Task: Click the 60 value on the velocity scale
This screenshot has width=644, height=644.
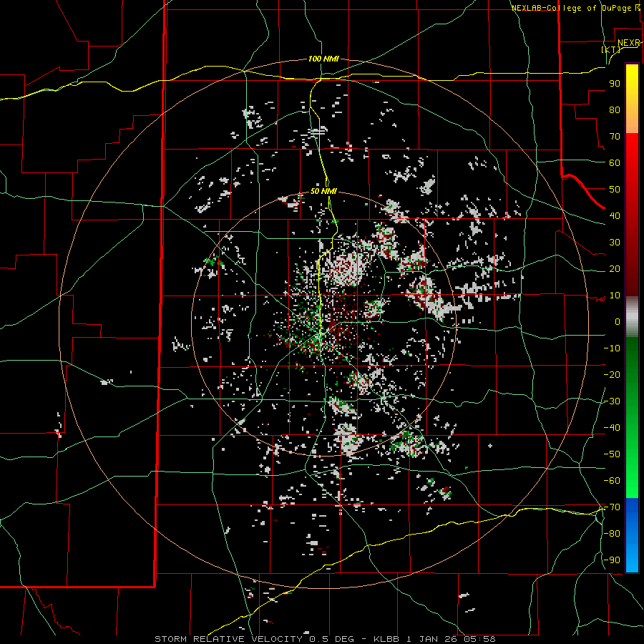Action: click(615, 163)
